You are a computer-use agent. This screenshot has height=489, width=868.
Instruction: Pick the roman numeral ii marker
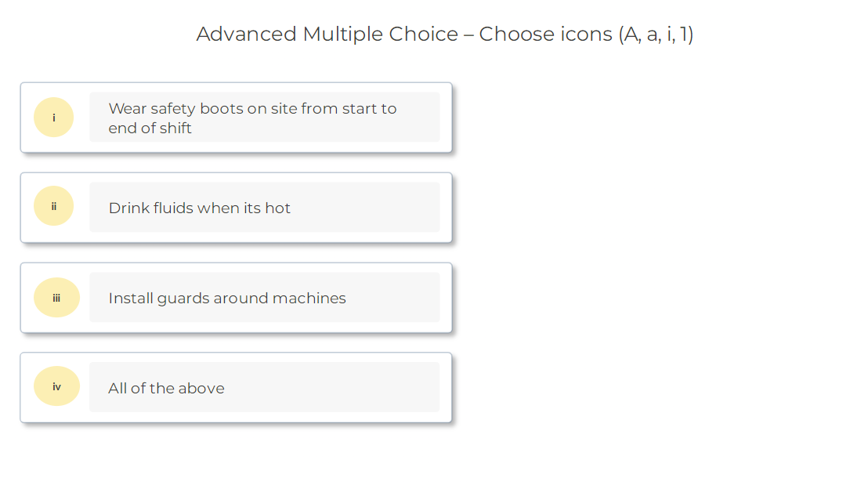tap(53, 207)
